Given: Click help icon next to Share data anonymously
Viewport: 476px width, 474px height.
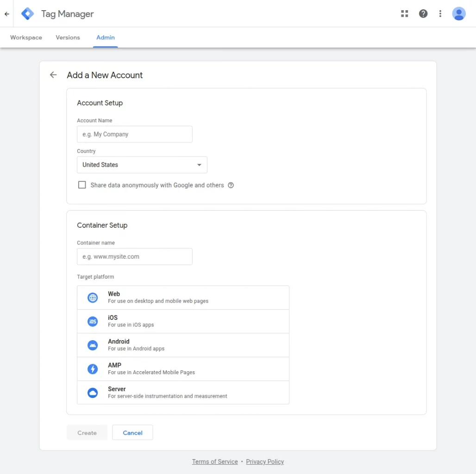Looking at the screenshot, I should coord(231,185).
